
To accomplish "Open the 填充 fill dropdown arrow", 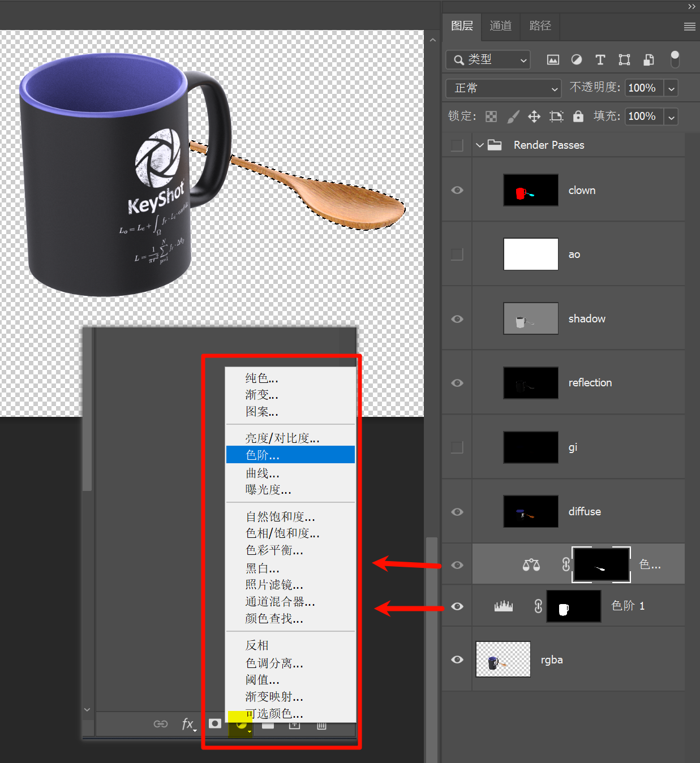I will click(671, 117).
